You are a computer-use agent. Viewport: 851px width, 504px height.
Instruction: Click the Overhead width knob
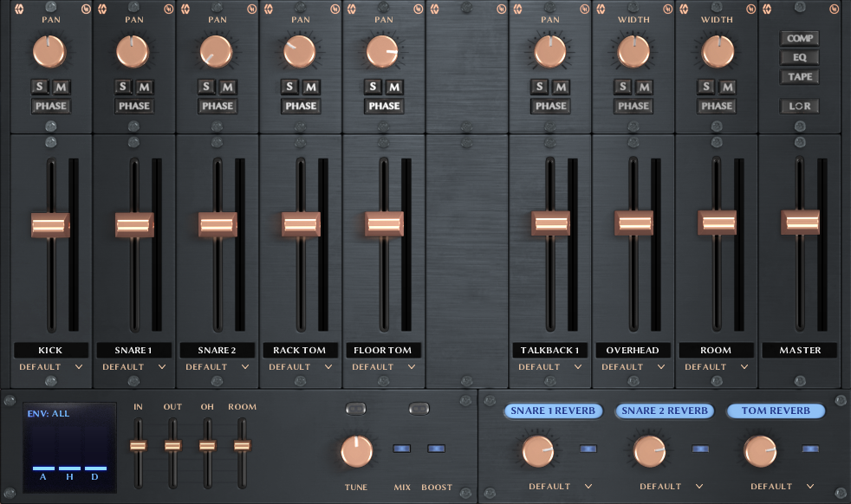click(633, 52)
